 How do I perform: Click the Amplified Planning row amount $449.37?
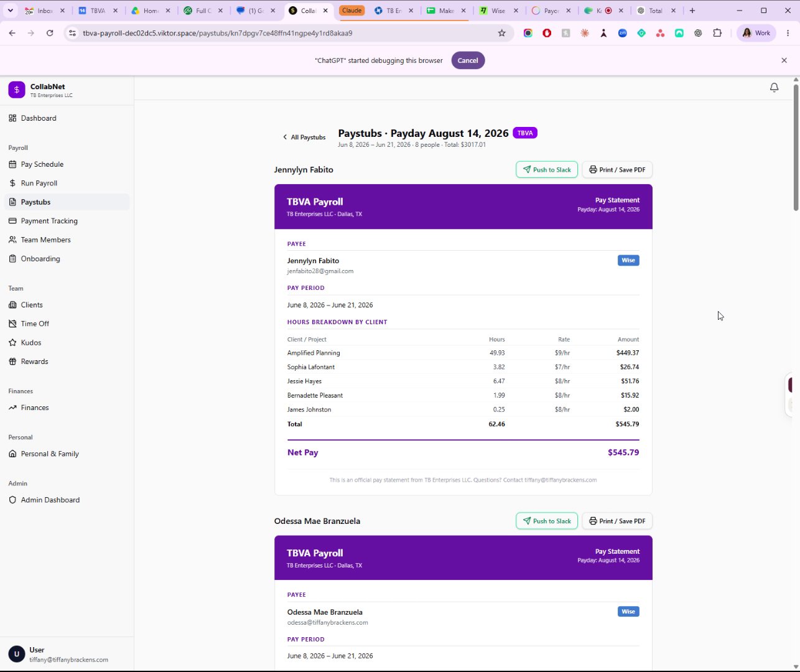click(x=627, y=353)
